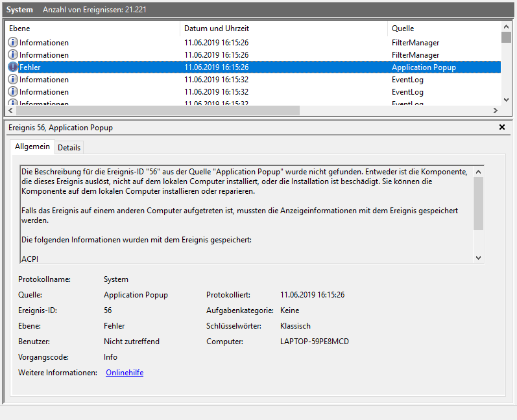Click the computer name LAPTOP-59PE8MCD
The image size is (517, 420).
point(315,342)
